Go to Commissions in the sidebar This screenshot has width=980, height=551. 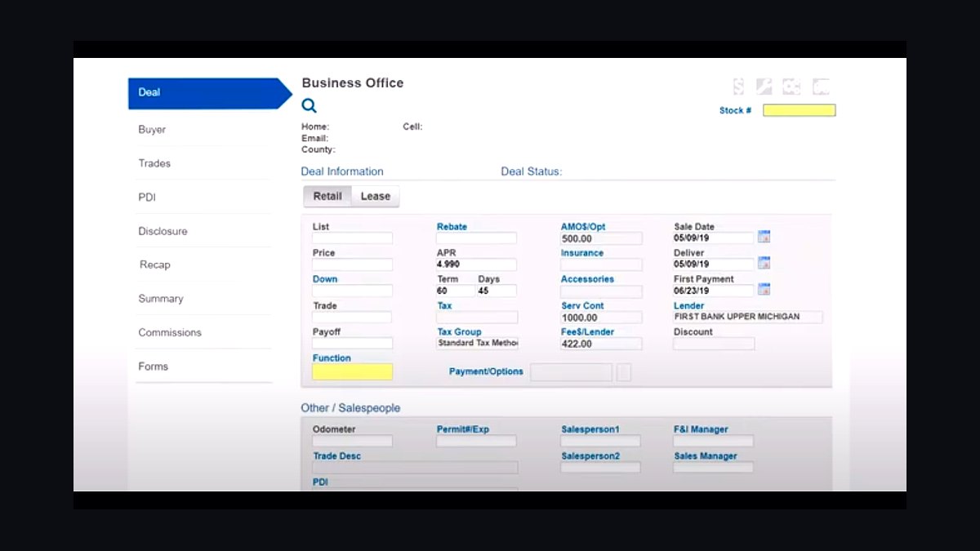(x=170, y=333)
